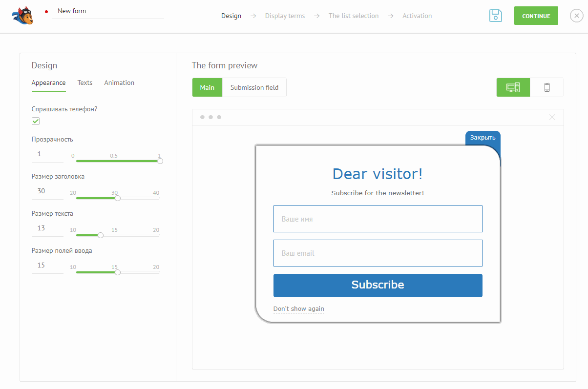Save the form with floppy disk icon

pos(496,16)
